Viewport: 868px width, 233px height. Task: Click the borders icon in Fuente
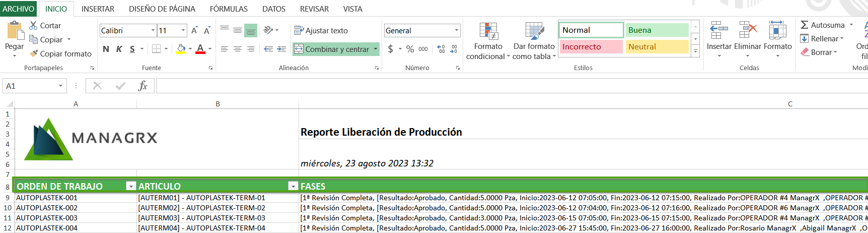click(156, 49)
